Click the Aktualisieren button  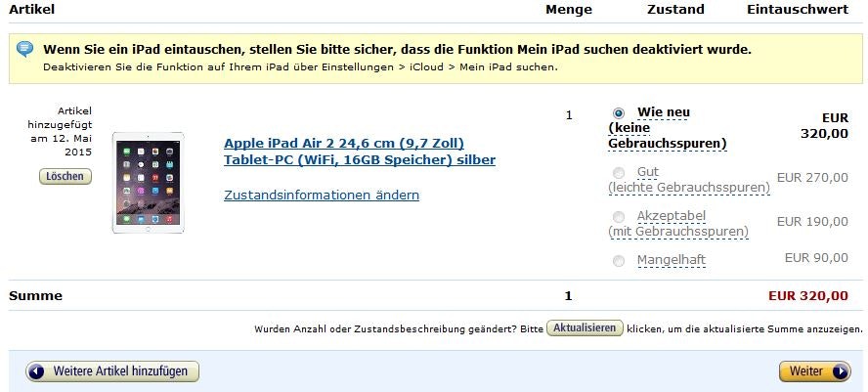coord(586,327)
